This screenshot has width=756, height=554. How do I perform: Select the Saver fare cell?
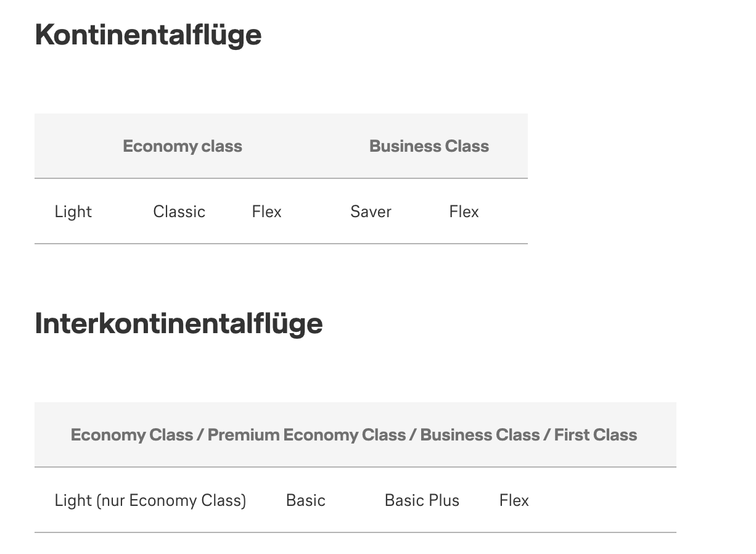pyautogui.click(x=371, y=212)
